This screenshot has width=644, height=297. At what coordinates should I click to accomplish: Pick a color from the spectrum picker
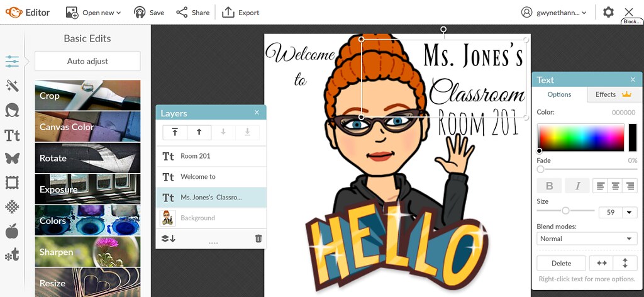[580, 137]
